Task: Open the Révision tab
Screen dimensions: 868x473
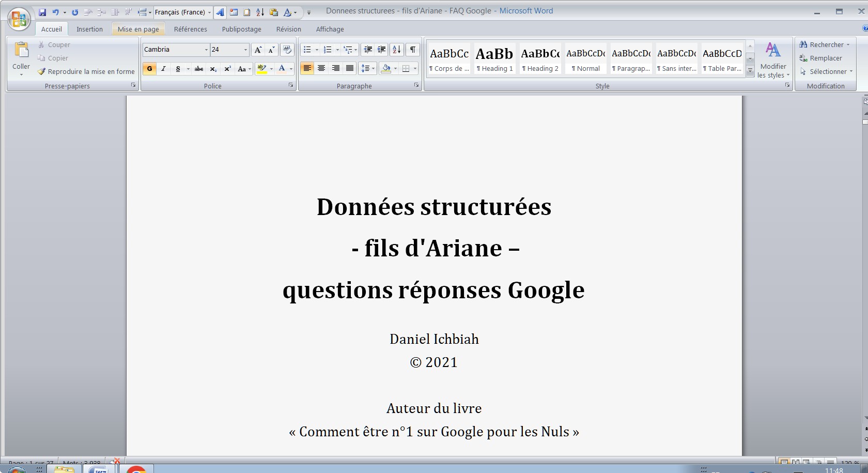Action: pyautogui.click(x=289, y=29)
